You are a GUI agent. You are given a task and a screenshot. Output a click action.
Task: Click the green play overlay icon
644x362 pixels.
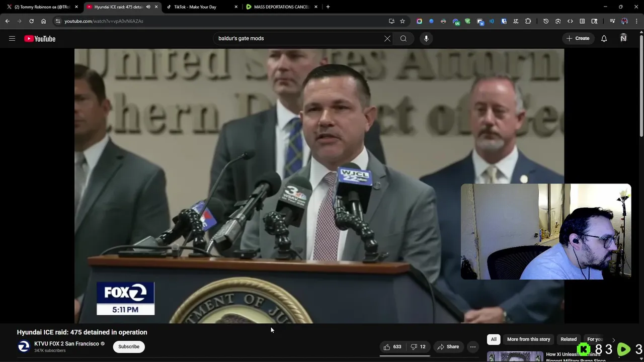click(x=623, y=349)
